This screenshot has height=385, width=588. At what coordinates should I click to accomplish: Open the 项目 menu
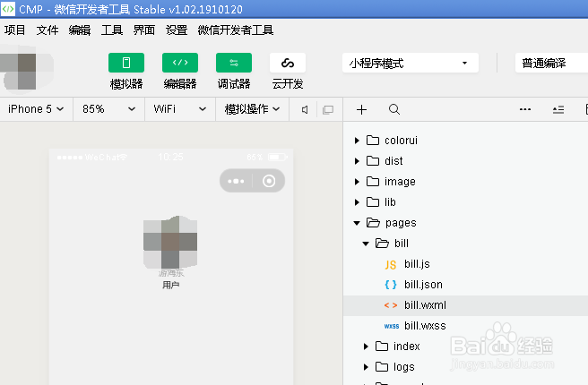click(14, 30)
